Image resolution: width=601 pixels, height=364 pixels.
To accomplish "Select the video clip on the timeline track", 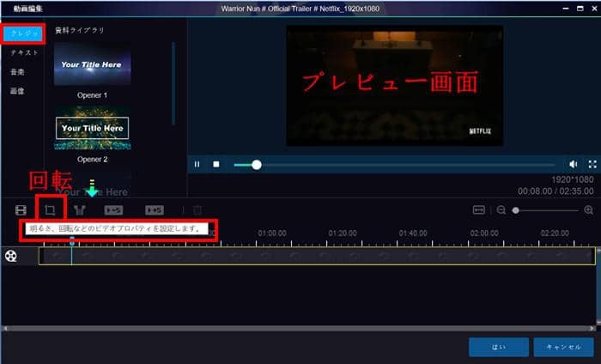I will point(317,256).
